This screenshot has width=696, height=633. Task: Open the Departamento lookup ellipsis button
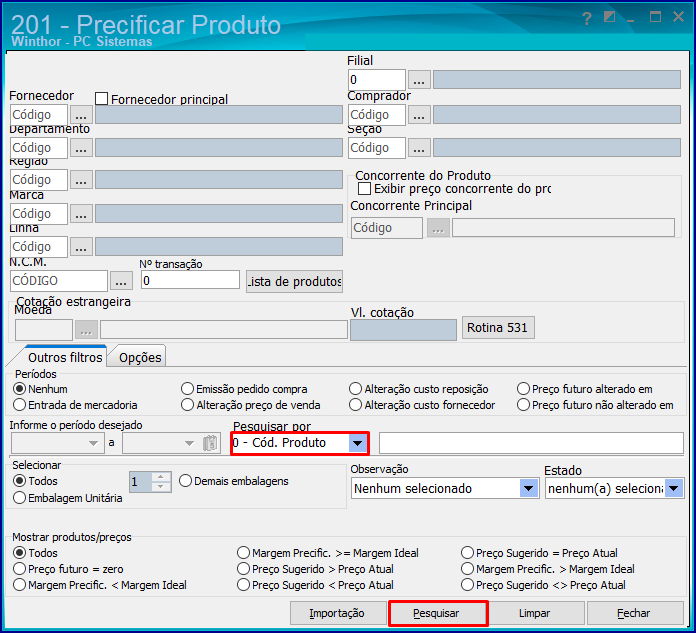click(81, 148)
